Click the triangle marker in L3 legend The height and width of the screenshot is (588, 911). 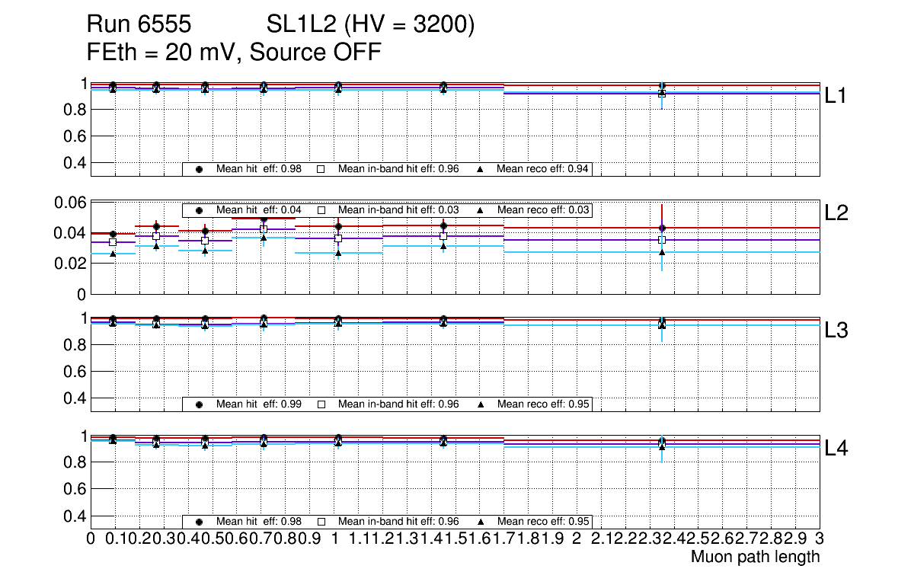(481, 404)
